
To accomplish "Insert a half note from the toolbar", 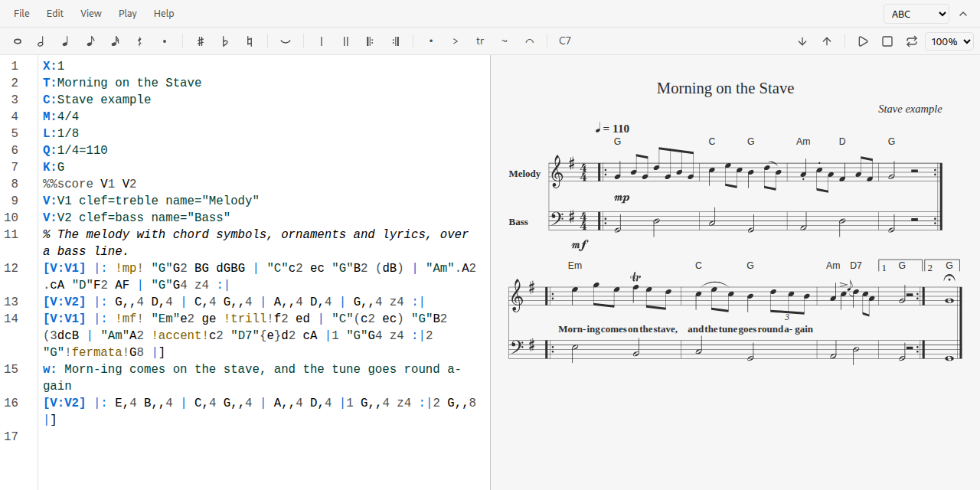I will coord(41,41).
